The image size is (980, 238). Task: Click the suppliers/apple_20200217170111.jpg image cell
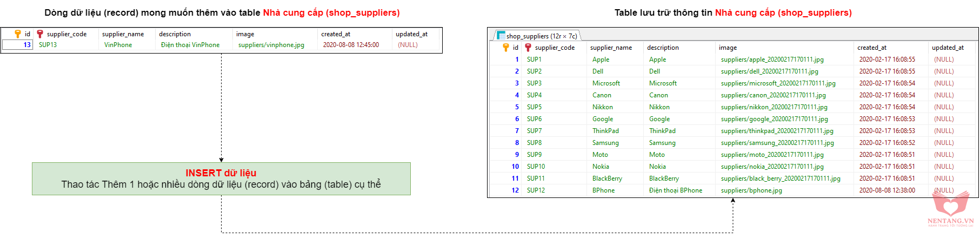pyautogui.click(x=772, y=59)
